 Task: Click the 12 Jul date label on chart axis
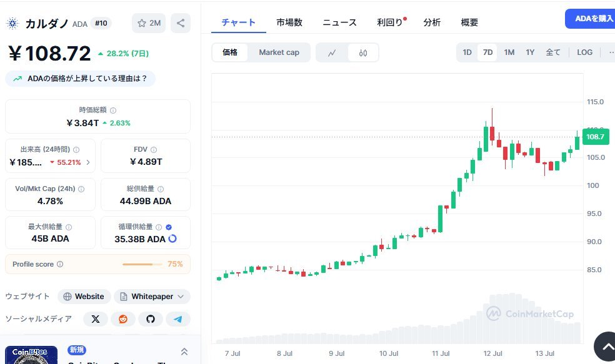coord(492,353)
